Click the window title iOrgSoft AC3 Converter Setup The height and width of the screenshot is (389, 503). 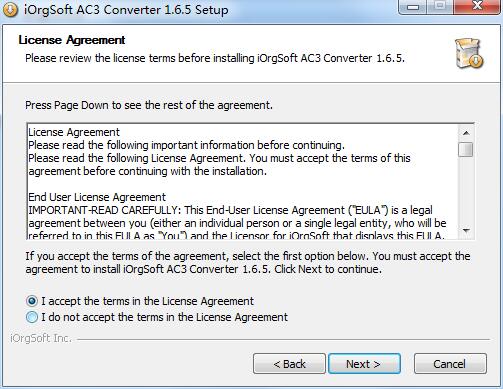point(126,9)
